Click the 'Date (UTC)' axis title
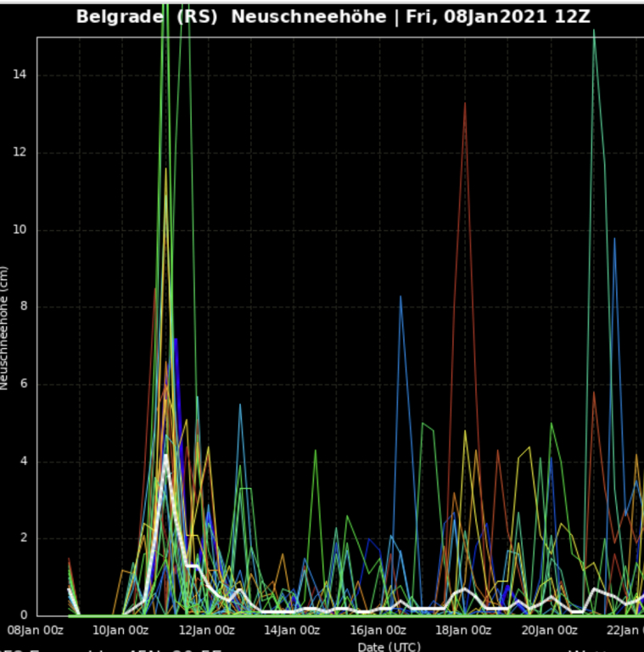Image resolution: width=644 pixels, height=652 pixels. point(389,646)
